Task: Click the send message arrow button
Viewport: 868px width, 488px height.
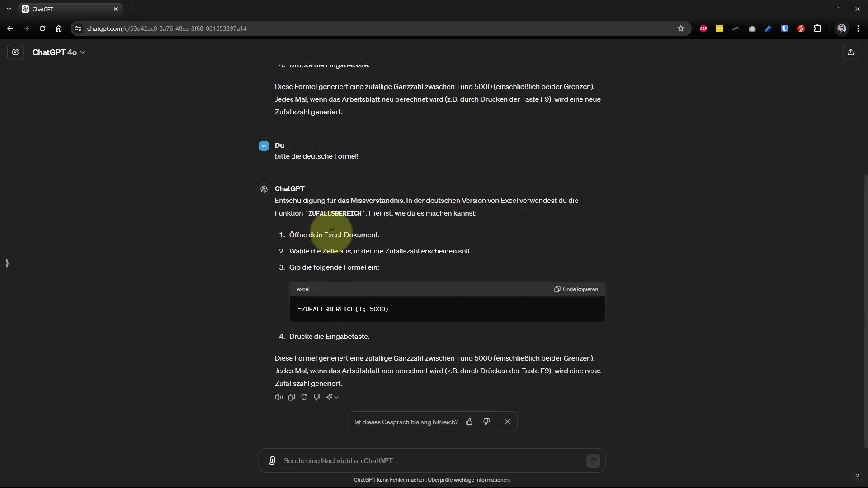Action: [593, 460]
